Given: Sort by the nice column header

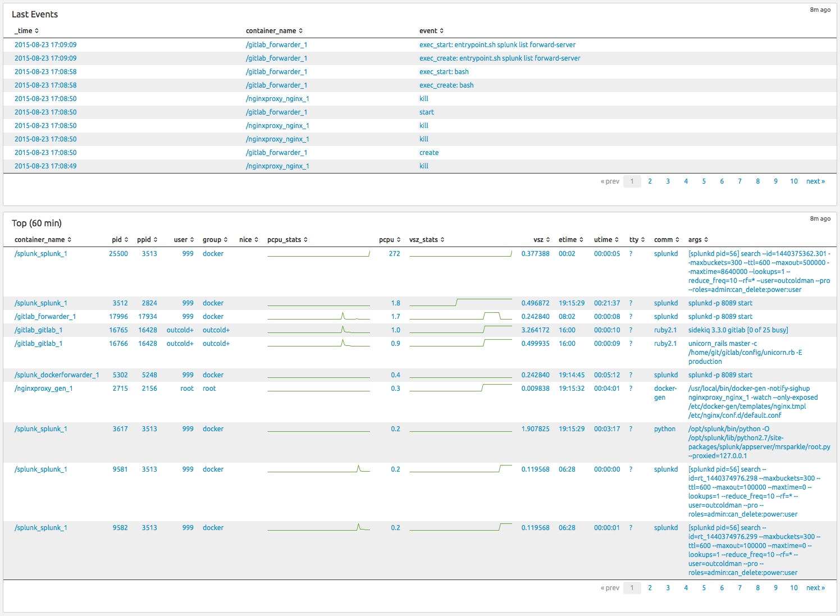Looking at the screenshot, I should pyautogui.click(x=249, y=240).
